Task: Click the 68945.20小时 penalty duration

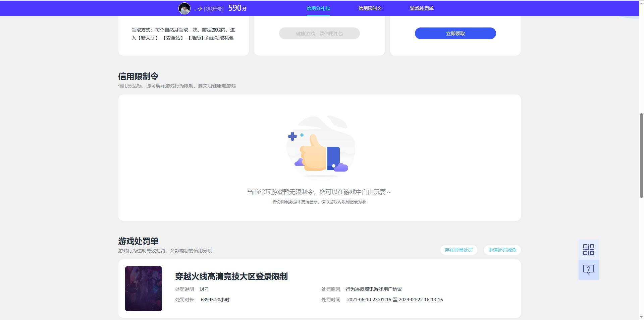Action: [215, 300]
